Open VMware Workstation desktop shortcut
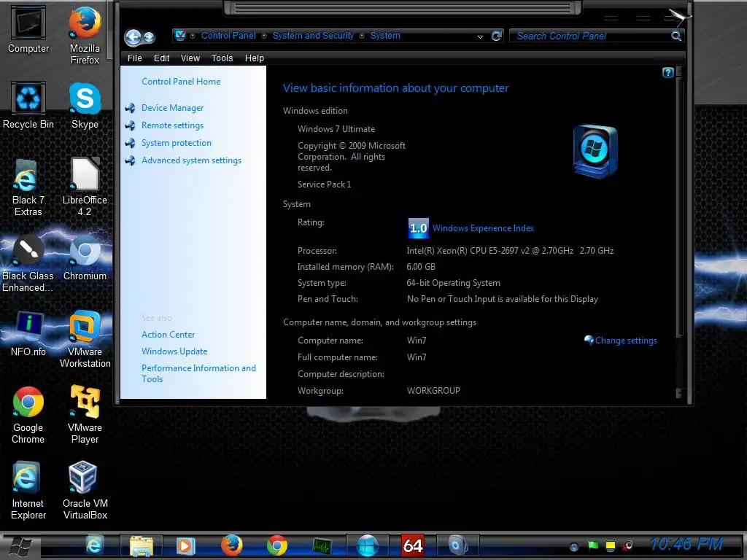The width and height of the screenshot is (747, 560). tap(85, 338)
